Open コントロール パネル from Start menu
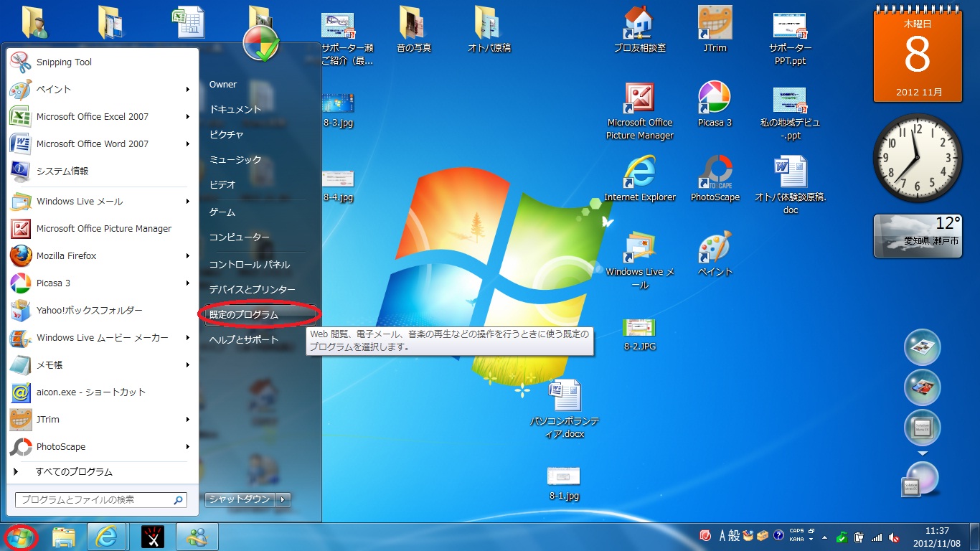This screenshot has height=551, width=980. click(x=258, y=264)
